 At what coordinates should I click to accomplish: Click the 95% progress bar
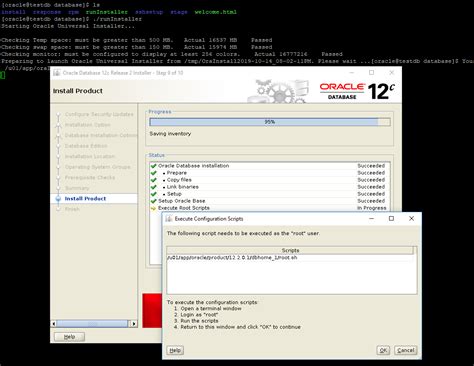tap(270, 122)
